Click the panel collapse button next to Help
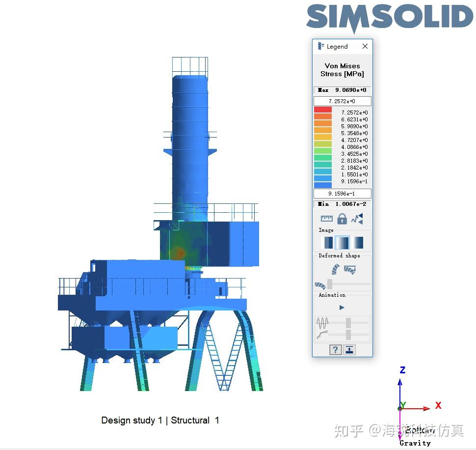Screen dimensions: 476x450 tap(349, 349)
